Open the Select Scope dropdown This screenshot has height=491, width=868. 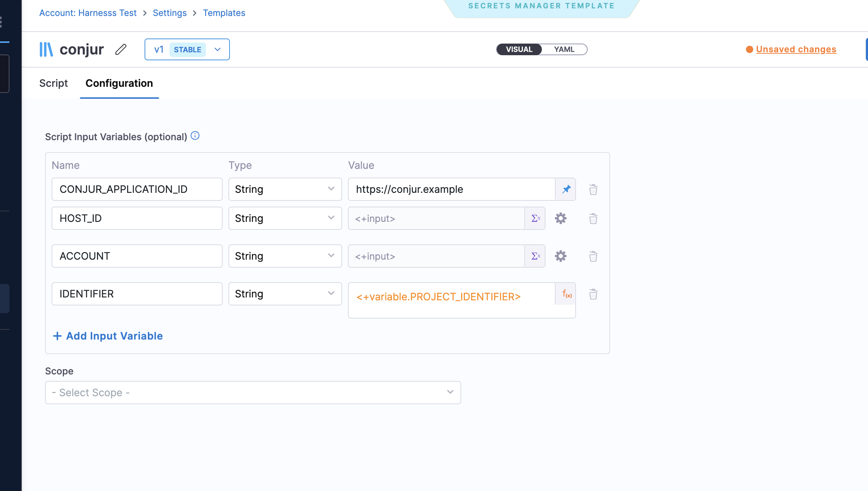[x=253, y=392]
